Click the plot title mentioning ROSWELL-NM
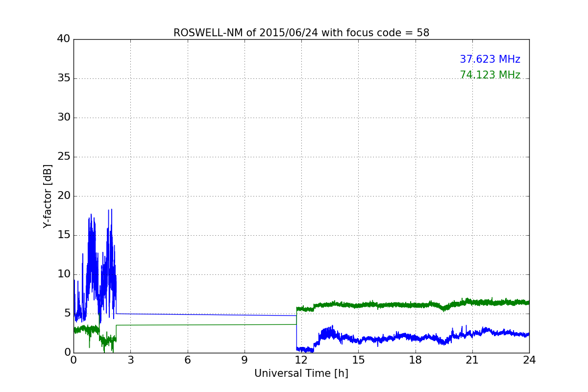The width and height of the screenshot is (588, 392). [x=301, y=33]
